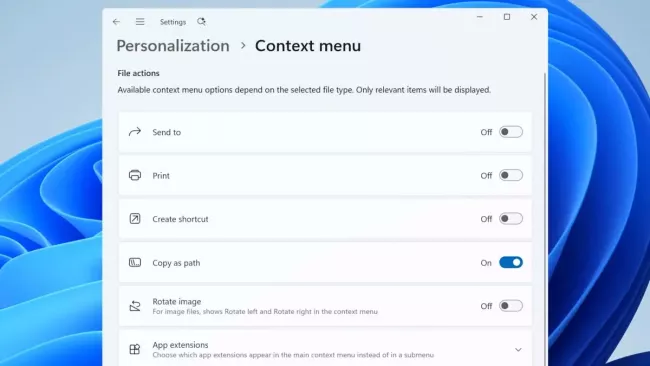Minimize the Settings window
The height and width of the screenshot is (366, 650).
click(x=480, y=17)
